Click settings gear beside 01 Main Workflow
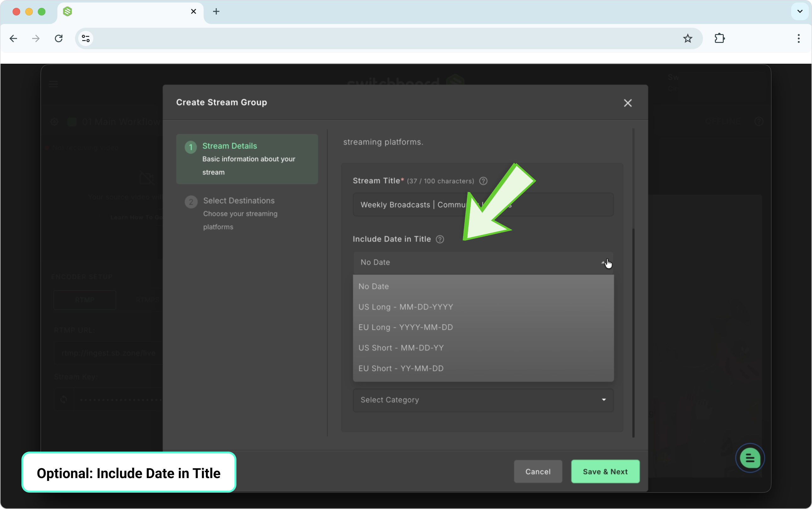Image resolution: width=812 pixels, height=509 pixels. click(54, 122)
